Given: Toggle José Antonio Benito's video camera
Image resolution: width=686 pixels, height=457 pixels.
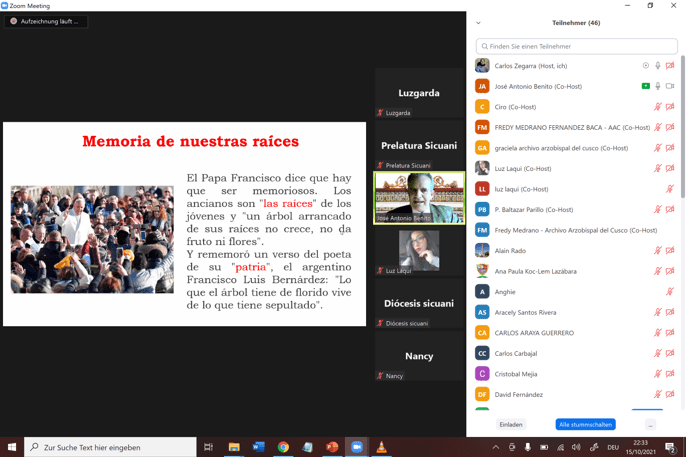Looking at the screenshot, I should point(670,86).
